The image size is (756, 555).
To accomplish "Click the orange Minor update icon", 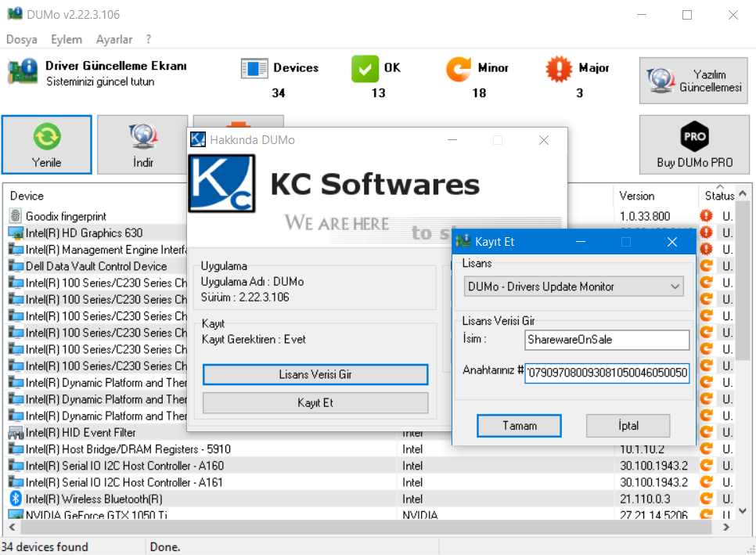I will click(458, 69).
